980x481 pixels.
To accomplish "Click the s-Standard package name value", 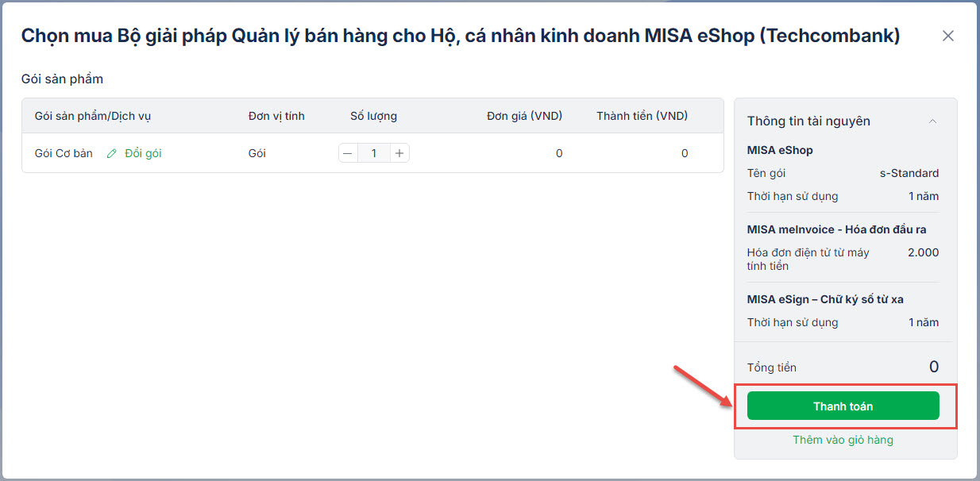I will point(910,173).
